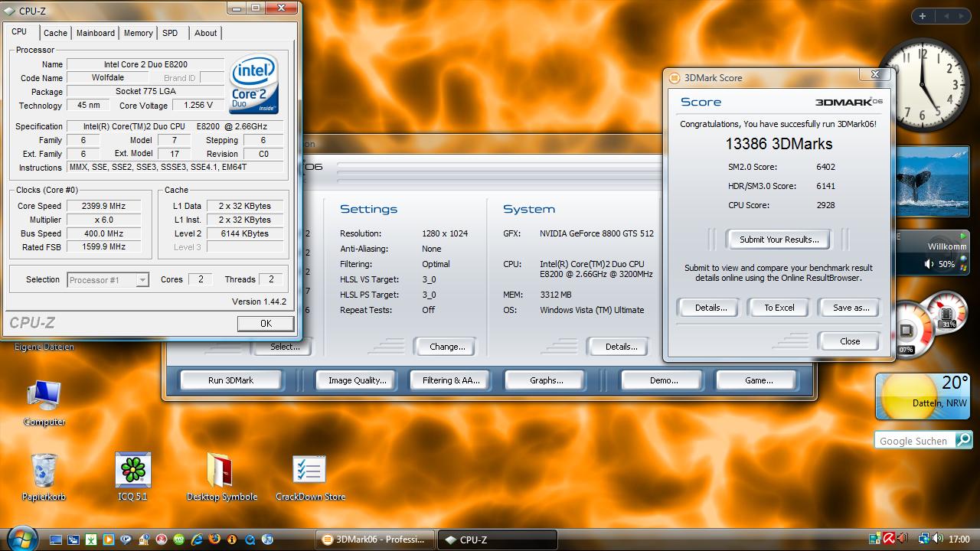Click the Google Suchen search field
Screen dimensions: 980x551
tap(914, 440)
